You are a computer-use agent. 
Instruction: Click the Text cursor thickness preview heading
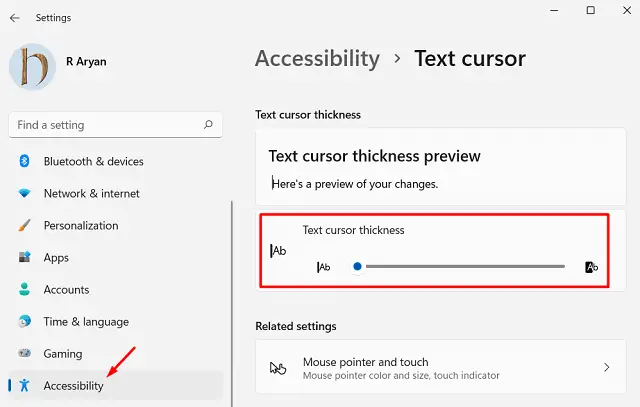pyautogui.click(x=374, y=156)
